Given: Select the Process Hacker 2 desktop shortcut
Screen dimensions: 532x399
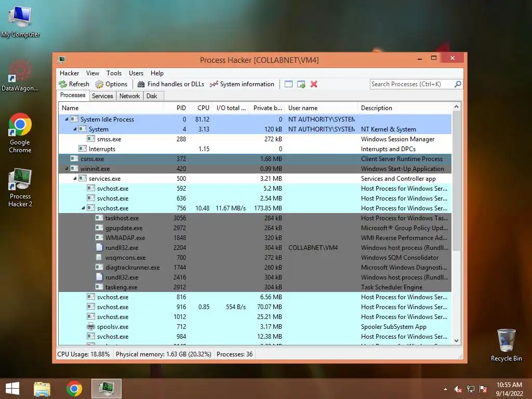Looking at the screenshot, I should pos(20,187).
